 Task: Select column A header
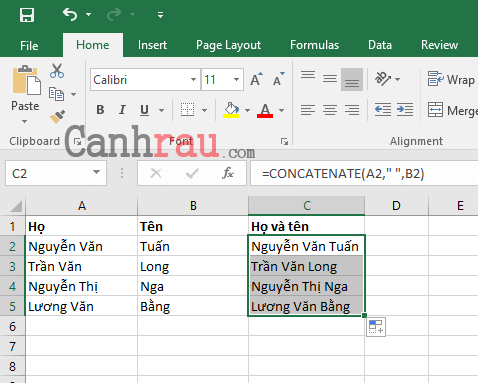(82, 206)
